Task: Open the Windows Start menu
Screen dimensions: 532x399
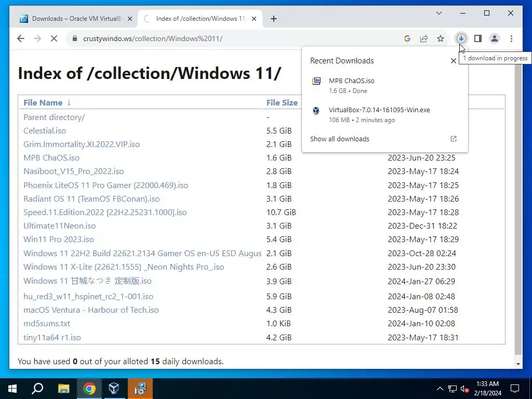Action: coord(12,389)
